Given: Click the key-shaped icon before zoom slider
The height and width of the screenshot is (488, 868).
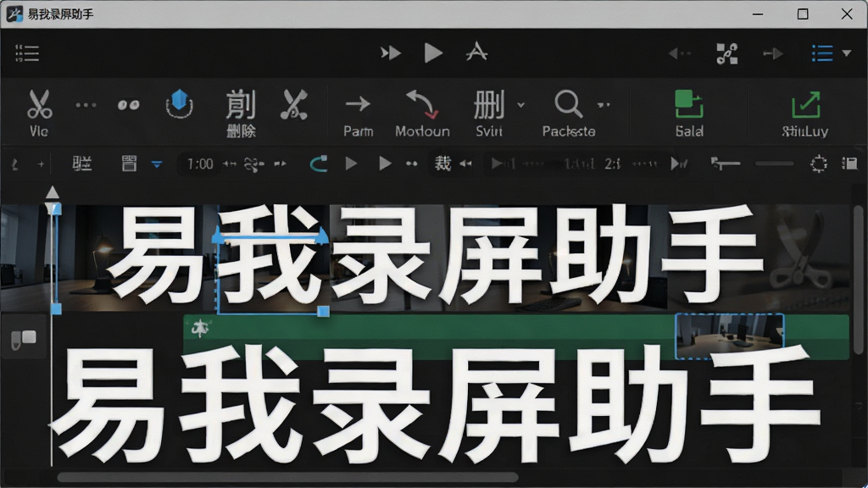Looking at the screenshot, I should point(726,164).
